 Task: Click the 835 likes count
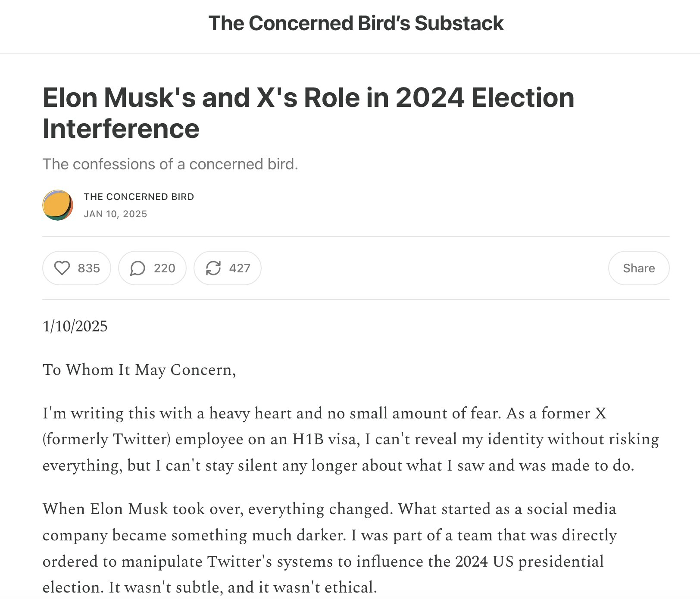[x=89, y=268]
